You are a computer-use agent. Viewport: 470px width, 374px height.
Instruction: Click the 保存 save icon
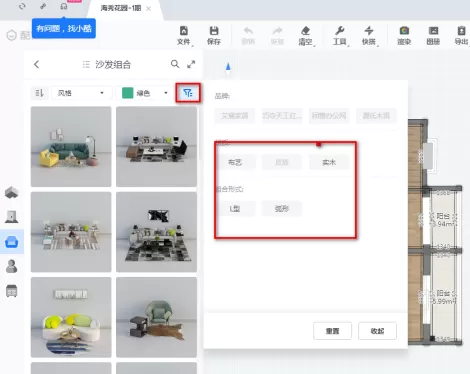pos(214,36)
